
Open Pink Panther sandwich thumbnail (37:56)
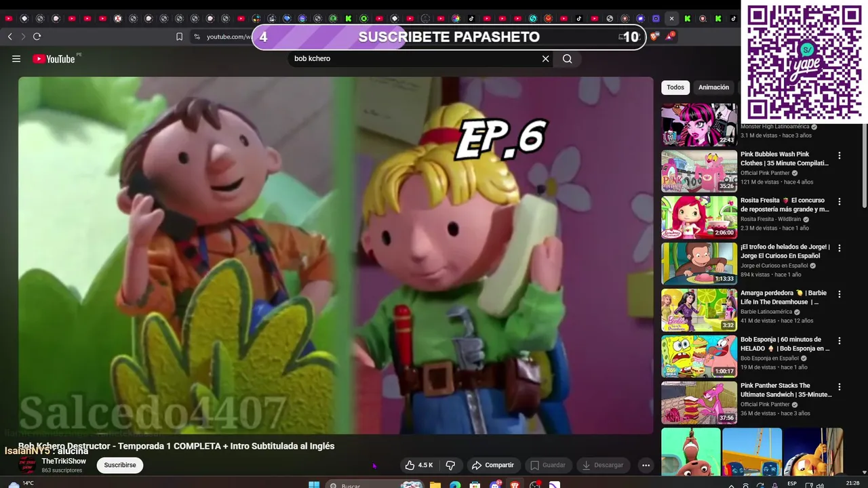pos(699,403)
